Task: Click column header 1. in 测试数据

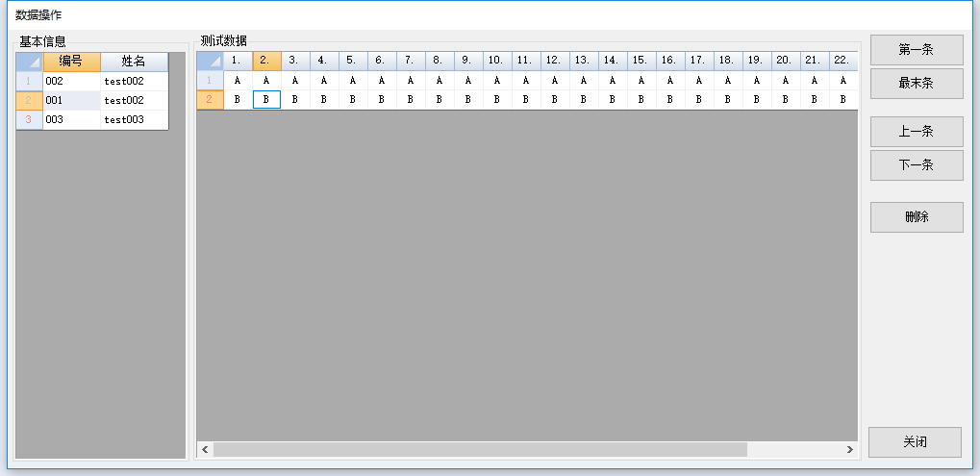Action: pos(239,62)
